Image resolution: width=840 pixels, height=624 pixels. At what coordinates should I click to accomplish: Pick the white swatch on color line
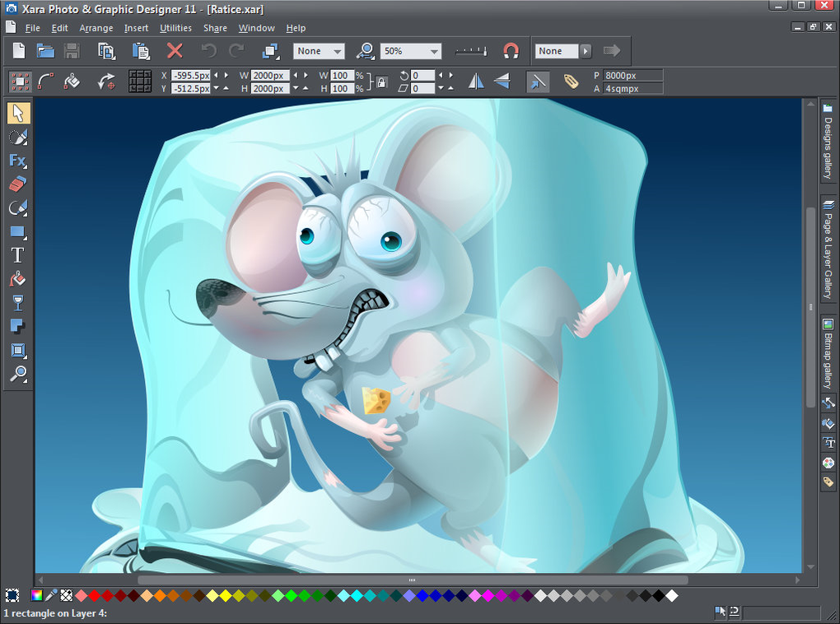(x=672, y=595)
